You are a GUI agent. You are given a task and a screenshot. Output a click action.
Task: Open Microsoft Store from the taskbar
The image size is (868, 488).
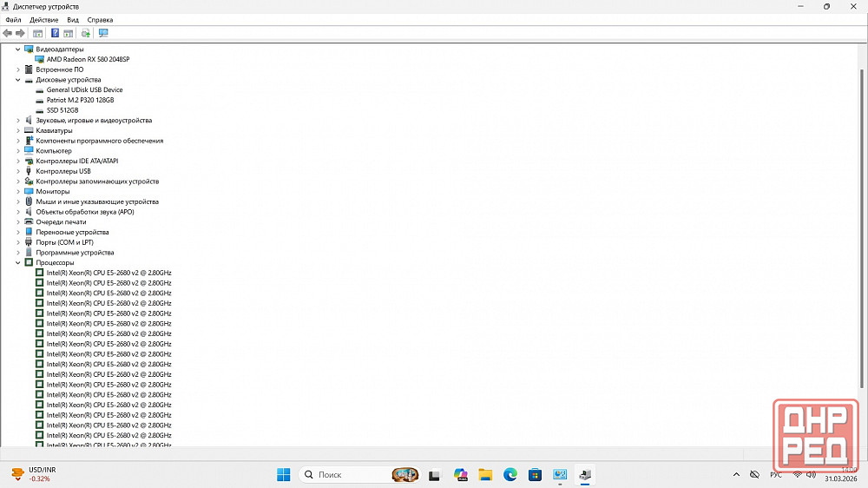click(x=536, y=475)
